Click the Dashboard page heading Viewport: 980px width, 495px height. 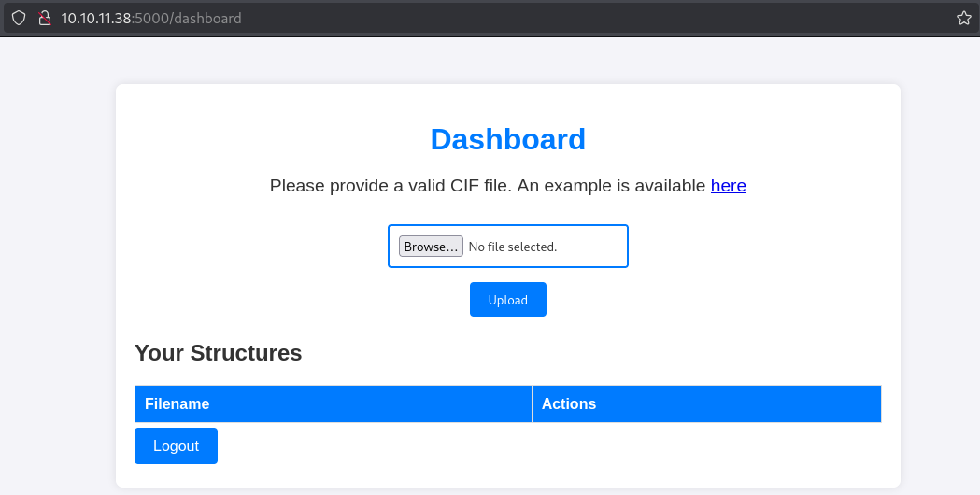pos(507,139)
